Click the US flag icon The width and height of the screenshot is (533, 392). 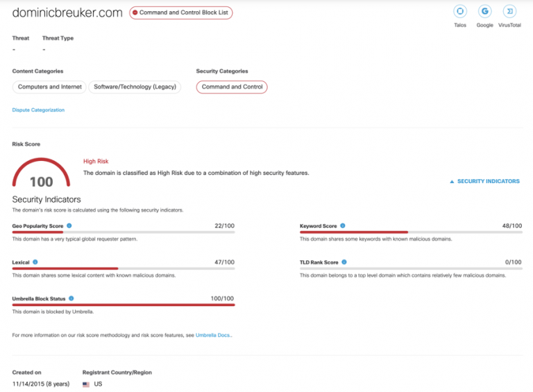click(x=86, y=384)
